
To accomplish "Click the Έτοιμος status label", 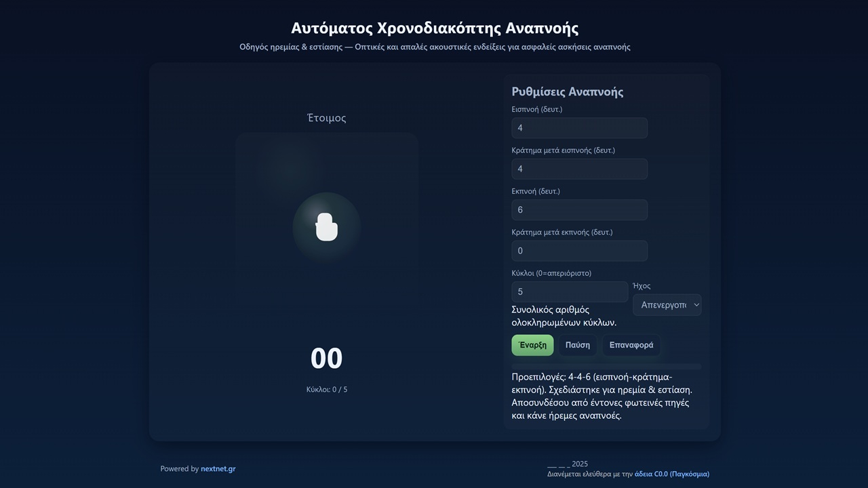I will point(326,117).
